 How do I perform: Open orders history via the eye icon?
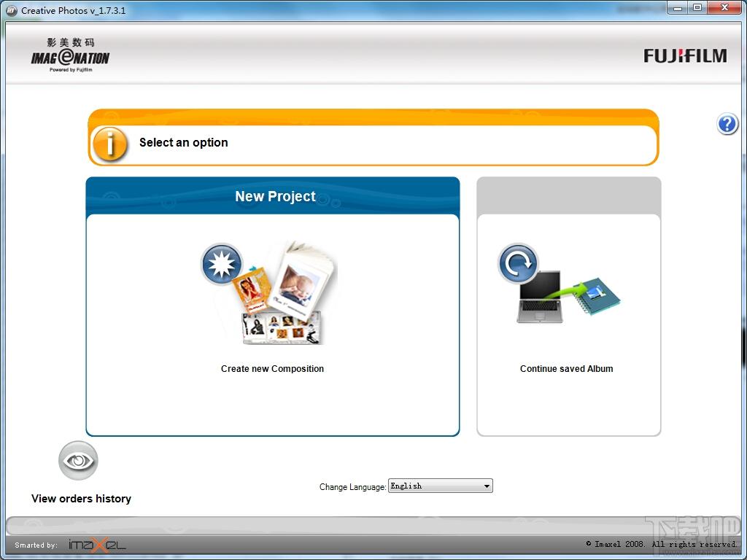[x=78, y=461]
